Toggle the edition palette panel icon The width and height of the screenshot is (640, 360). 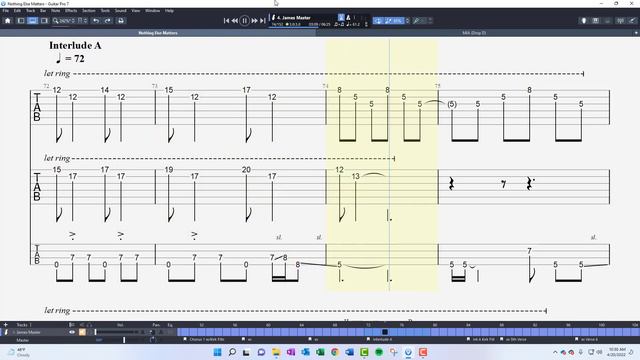point(21,21)
